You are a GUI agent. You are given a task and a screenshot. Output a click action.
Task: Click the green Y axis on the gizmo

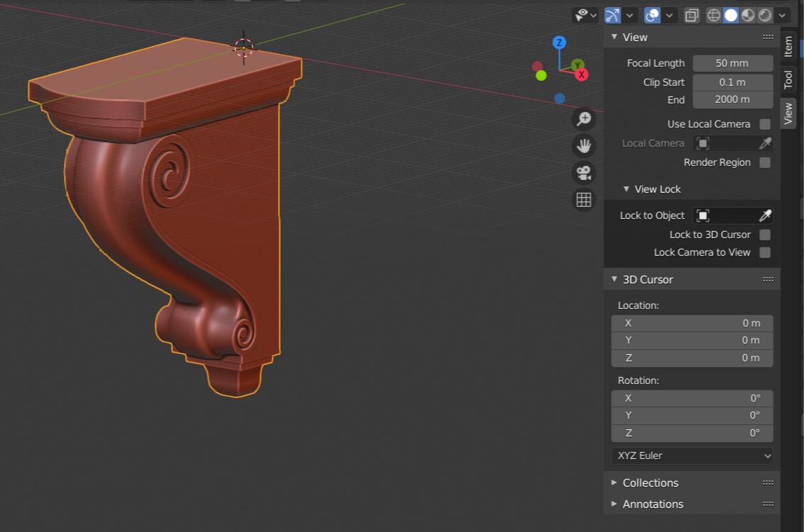point(577,64)
